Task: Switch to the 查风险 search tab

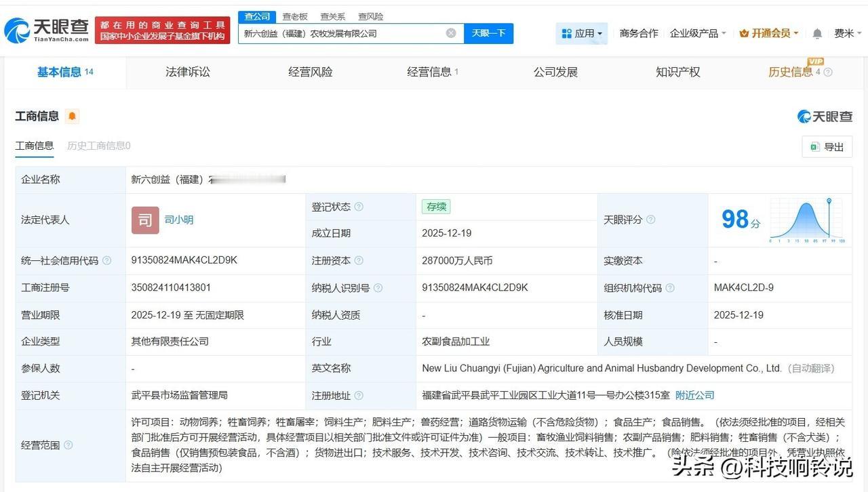Action: click(x=370, y=16)
